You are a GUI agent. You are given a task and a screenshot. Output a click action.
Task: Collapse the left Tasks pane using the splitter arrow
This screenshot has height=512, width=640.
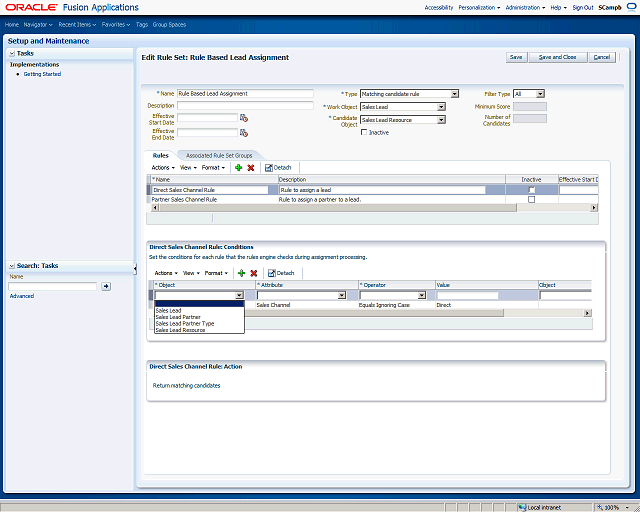click(x=135, y=268)
